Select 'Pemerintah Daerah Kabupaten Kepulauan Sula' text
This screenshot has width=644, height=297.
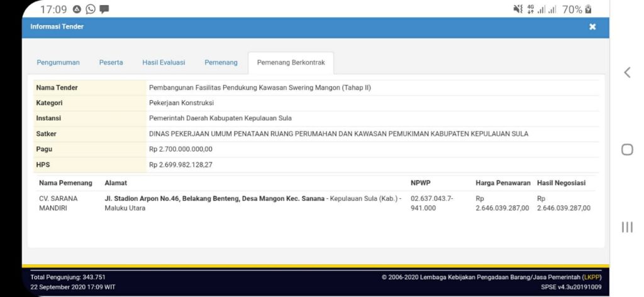pyautogui.click(x=220, y=118)
